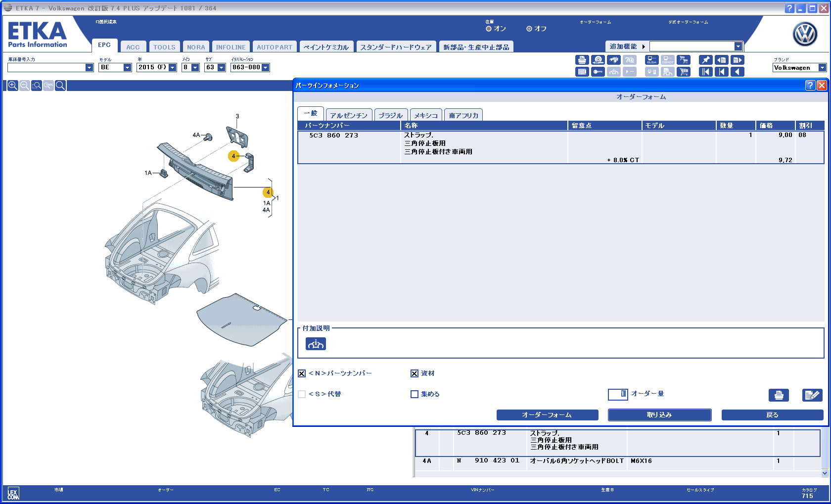Go to next page document icon
Image resolution: width=831 pixels, height=504 pixels.
tap(738, 60)
